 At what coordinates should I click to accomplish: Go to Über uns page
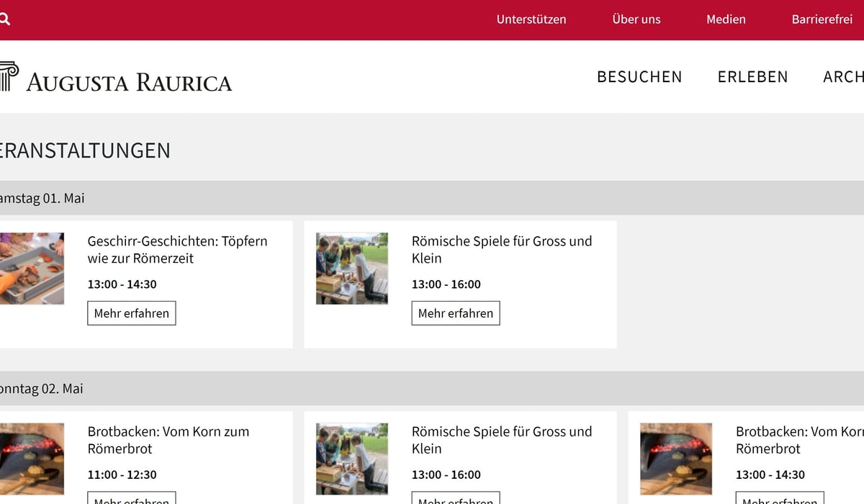click(x=636, y=19)
